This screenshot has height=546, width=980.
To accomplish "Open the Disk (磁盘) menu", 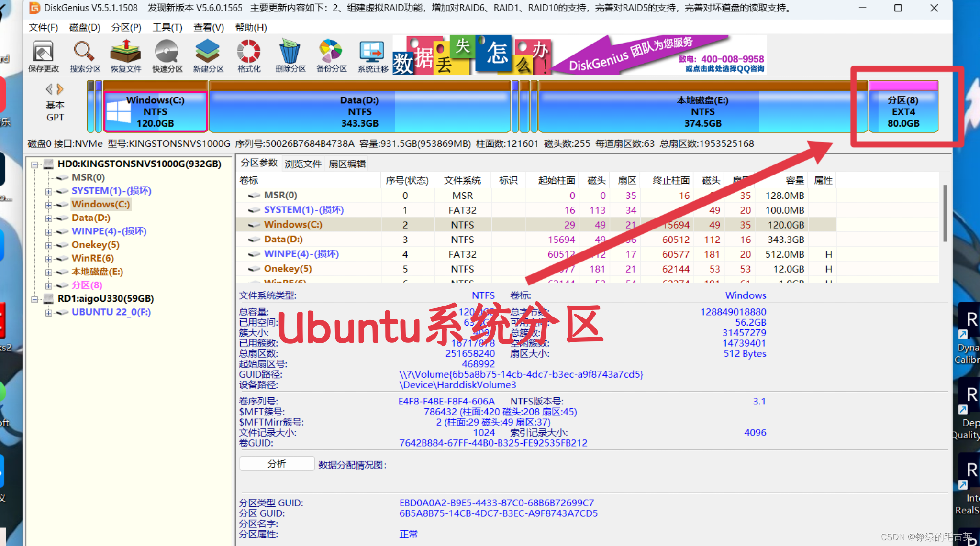I will pos(85,27).
